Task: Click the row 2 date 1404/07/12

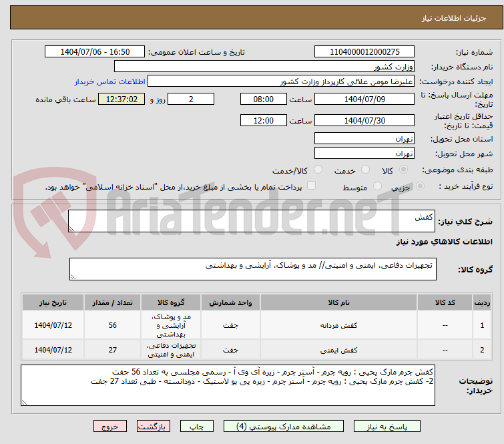Action: pos(53,350)
